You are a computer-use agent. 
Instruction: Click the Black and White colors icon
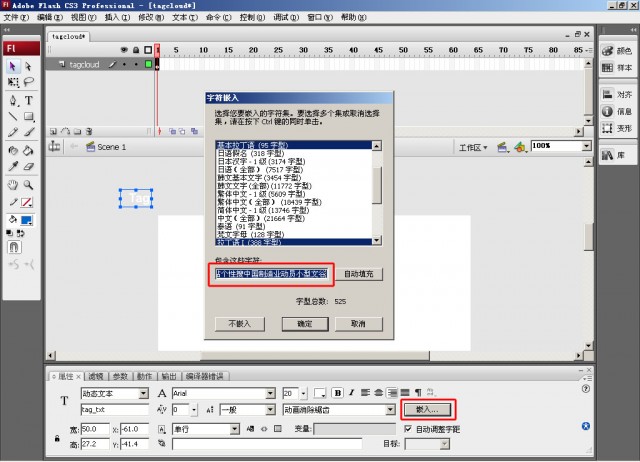pos(10,233)
